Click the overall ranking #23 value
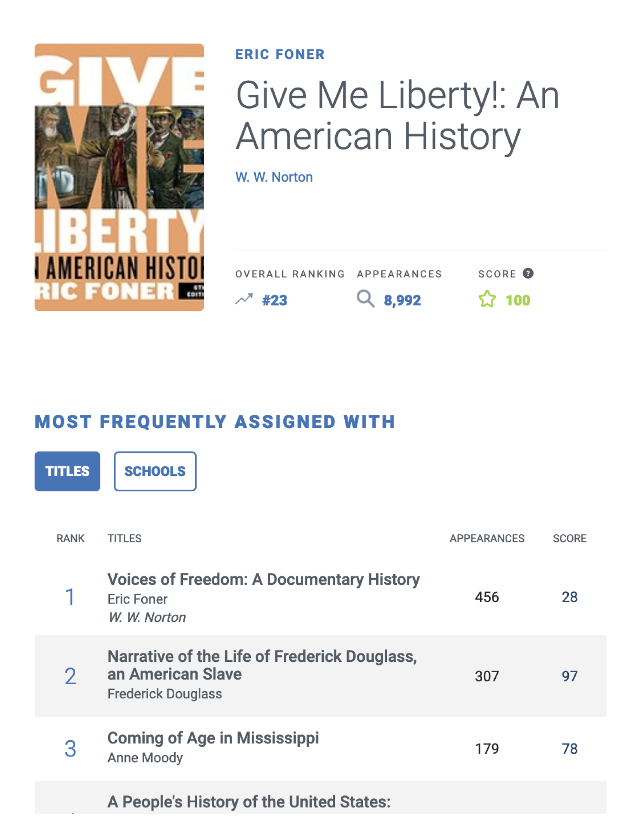Image resolution: width=644 pixels, height=838 pixels. 275,300
